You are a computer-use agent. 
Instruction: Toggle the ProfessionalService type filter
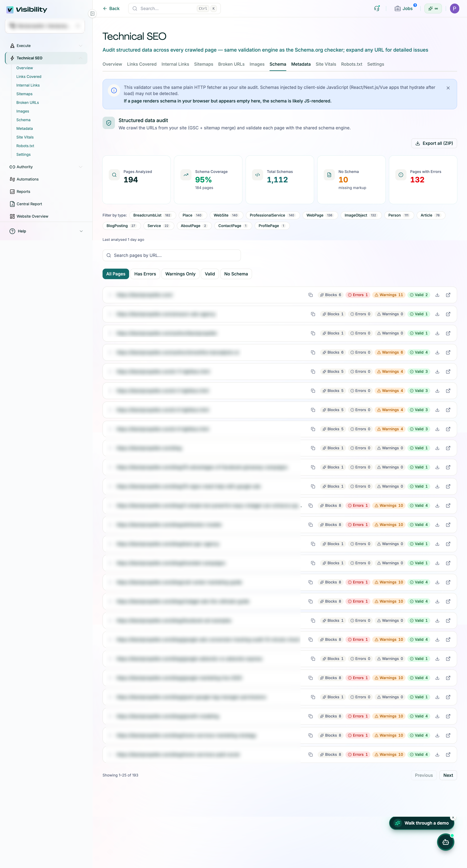273,215
